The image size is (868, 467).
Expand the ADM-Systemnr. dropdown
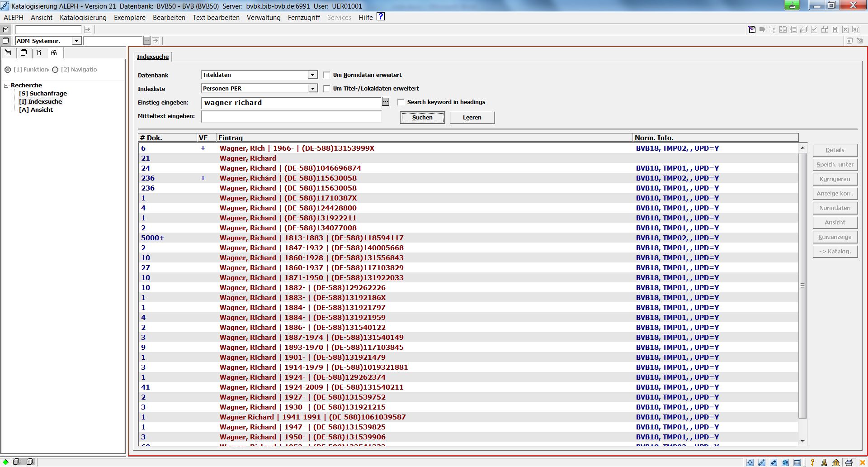pyautogui.click(x=76, y=41)
